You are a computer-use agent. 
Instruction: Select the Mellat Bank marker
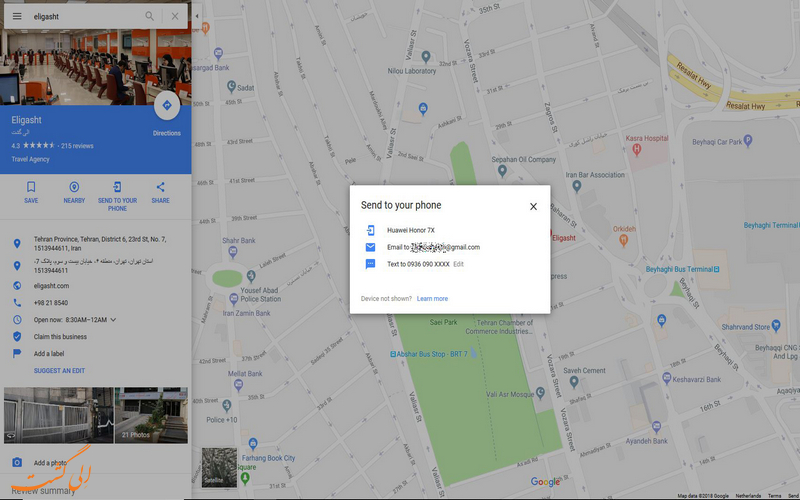pyautogui.click(x=238, y=385)
